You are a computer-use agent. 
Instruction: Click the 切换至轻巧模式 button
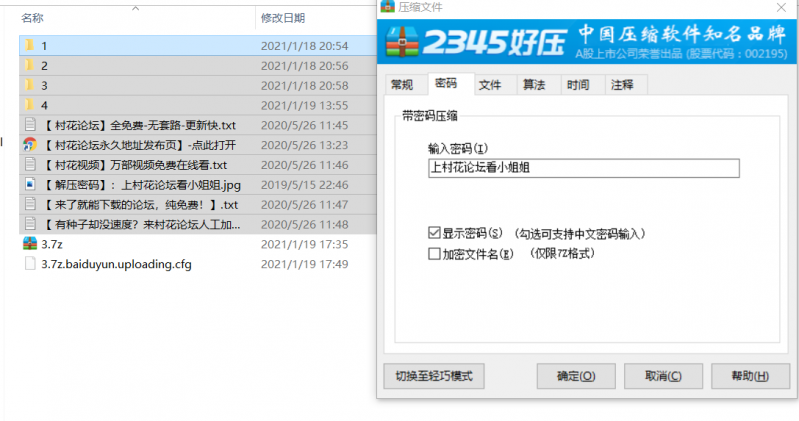[434, 376]
